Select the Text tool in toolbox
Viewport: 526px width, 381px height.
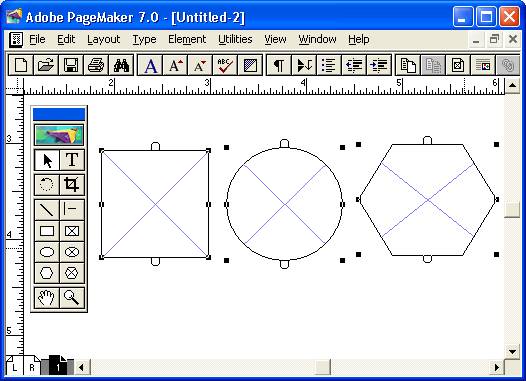click(72, 160)
